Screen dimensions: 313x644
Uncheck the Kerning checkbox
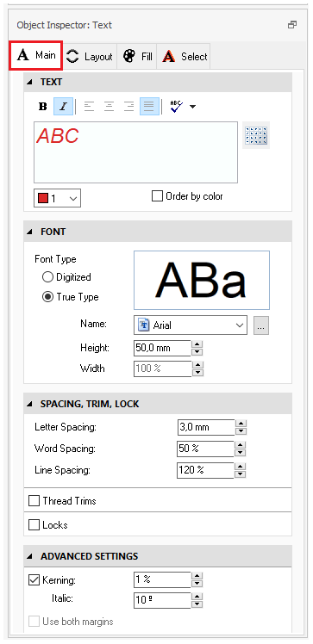pos(34,580)
